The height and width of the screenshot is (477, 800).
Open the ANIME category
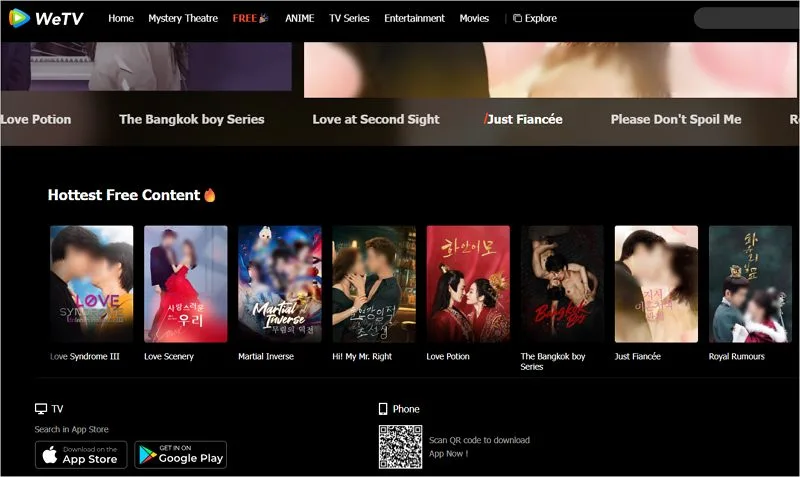click(299, 18)
